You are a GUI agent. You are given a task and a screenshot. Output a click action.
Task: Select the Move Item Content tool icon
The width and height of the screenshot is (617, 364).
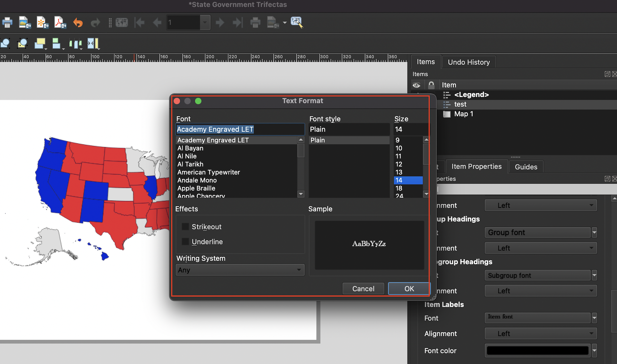tap(22, 44)
